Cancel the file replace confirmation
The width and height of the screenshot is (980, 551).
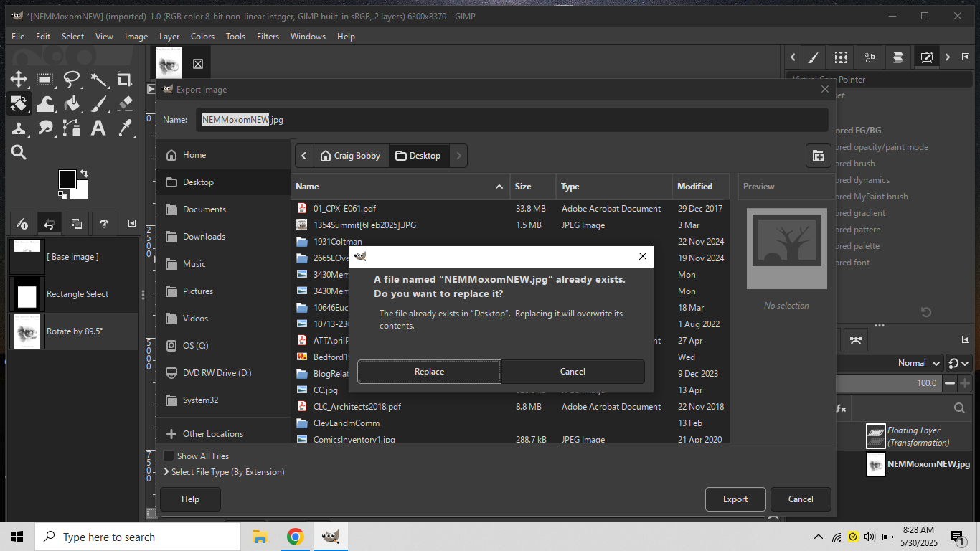point(573,372)
